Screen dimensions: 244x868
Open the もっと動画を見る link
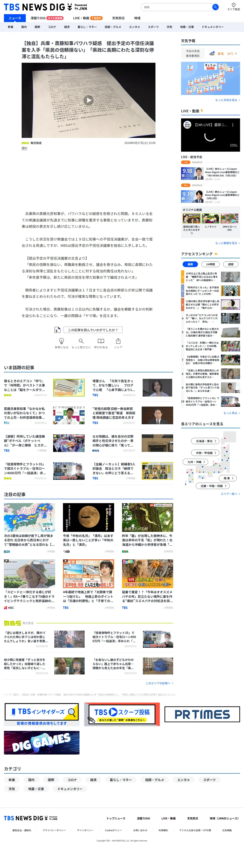tap(227, 243)
